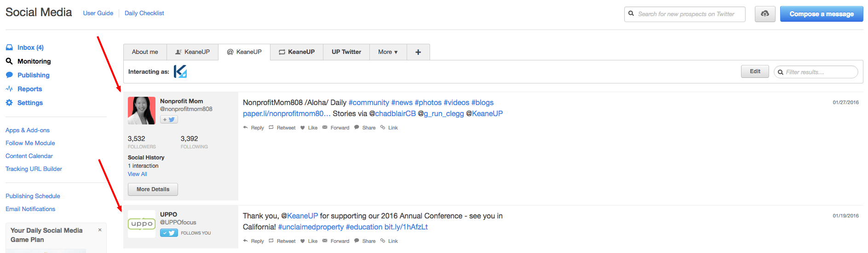Image resolution: width=868 pixels, height=253 pixels.
Task: Select the @ KeaneUP mentions tab
Action: (x=244, y=52)
